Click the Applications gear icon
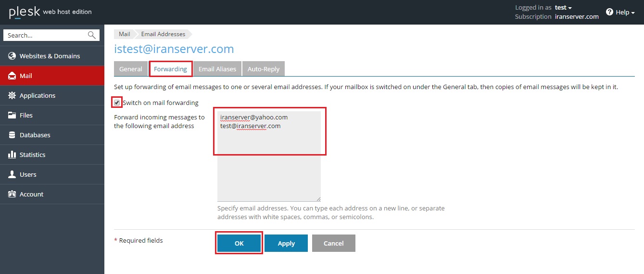Viewport: 644px width, 274px height. tap(12, 95)
